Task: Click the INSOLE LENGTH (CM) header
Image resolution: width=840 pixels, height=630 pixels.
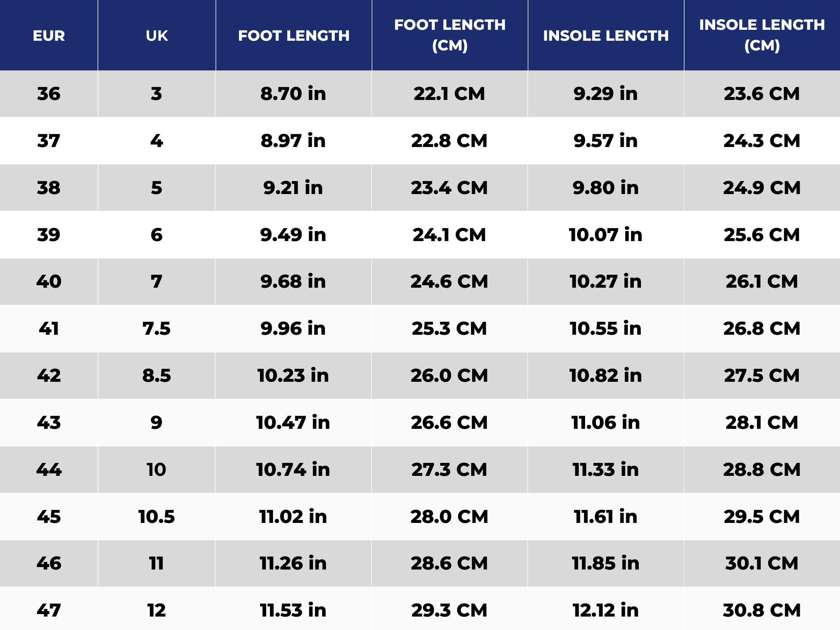Action: [762, 35]
